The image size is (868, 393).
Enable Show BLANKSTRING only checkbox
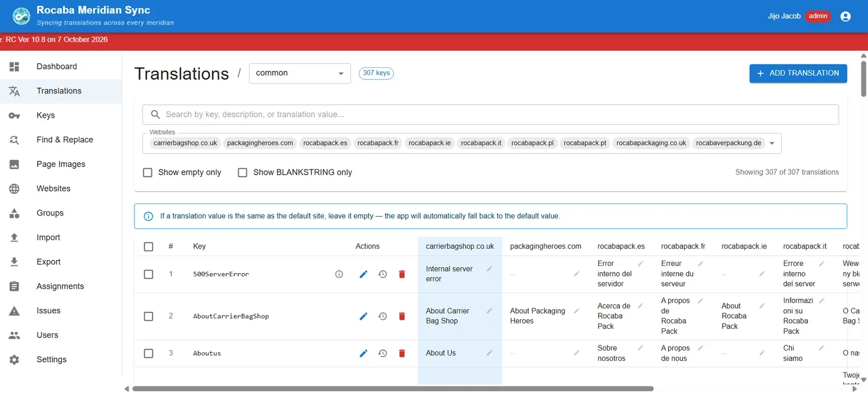[x=242, y=173]
